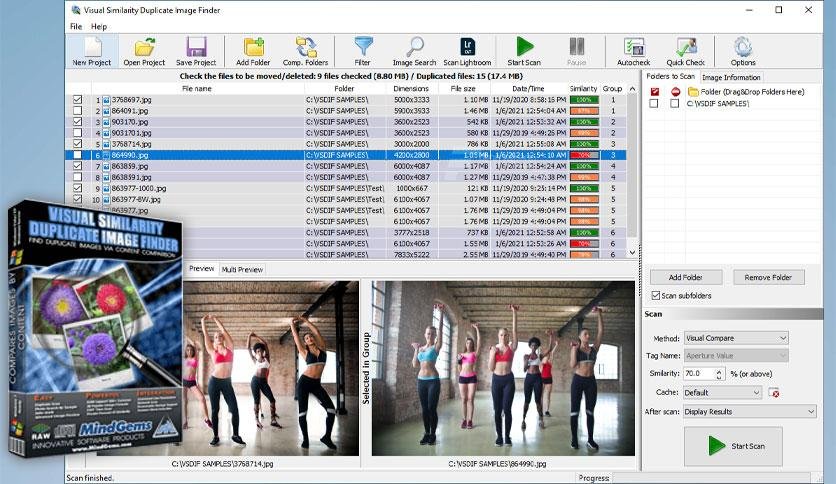Screen dimensions: 836x484
Task: Launch the Scan Lightroom tool
Action: point(468,52)
